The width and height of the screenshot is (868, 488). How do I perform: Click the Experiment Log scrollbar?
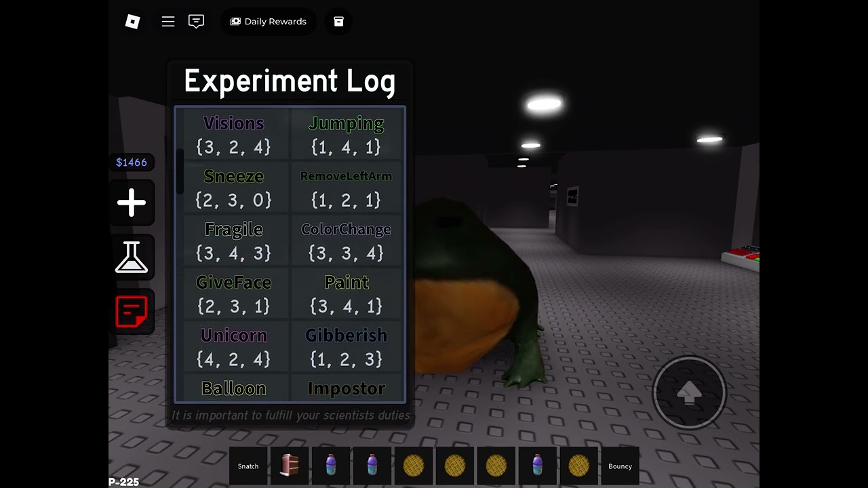click(180, 171)
